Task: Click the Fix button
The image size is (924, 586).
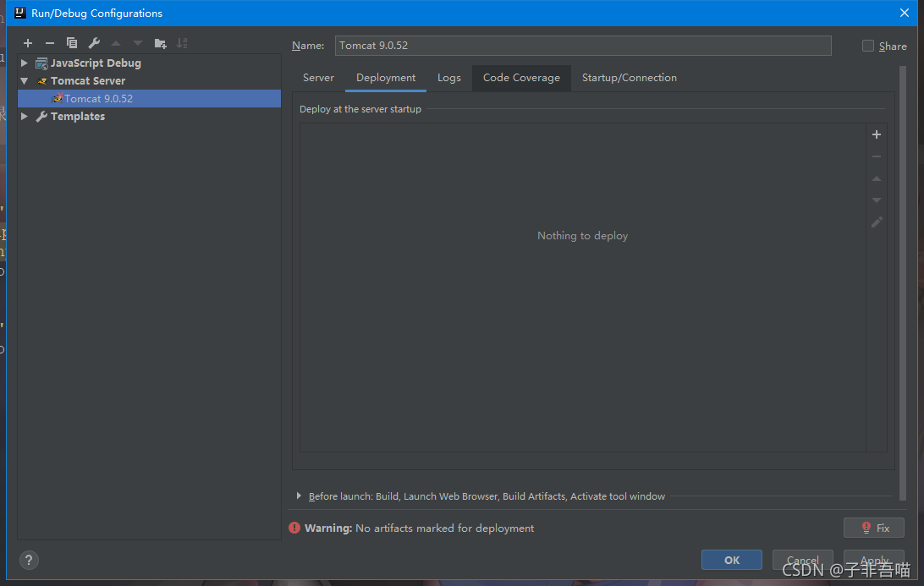Action: tap(874, 528)
